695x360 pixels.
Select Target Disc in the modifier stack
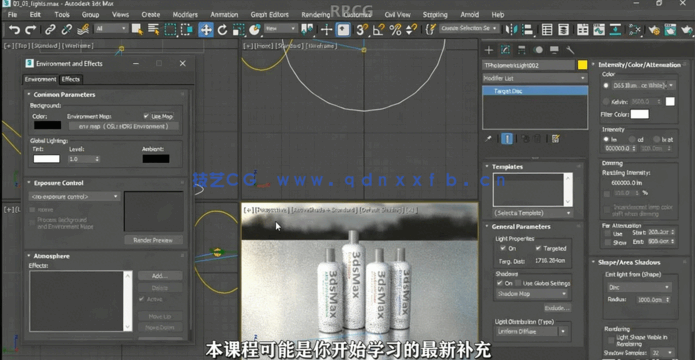[x=535, y=91]
